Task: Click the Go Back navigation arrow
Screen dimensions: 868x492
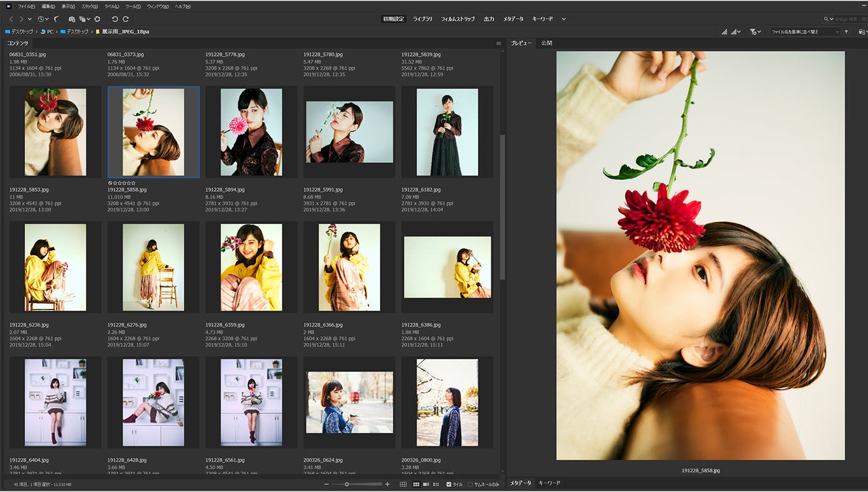Action: [11, 20]
